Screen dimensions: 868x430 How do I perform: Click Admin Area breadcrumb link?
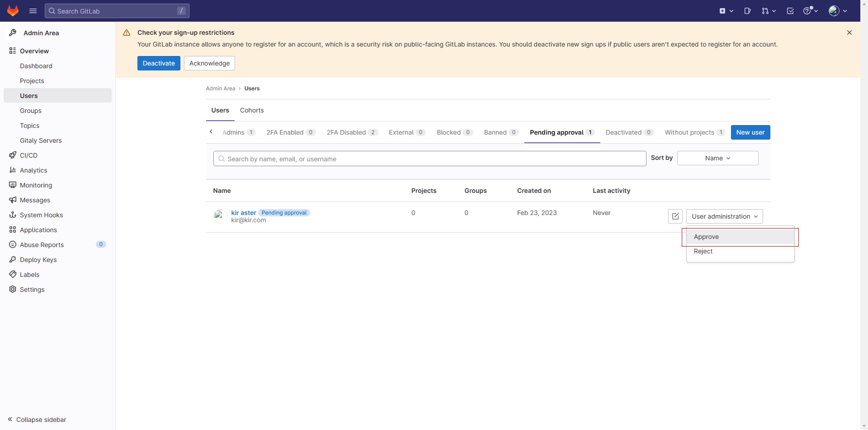(221, 89)
